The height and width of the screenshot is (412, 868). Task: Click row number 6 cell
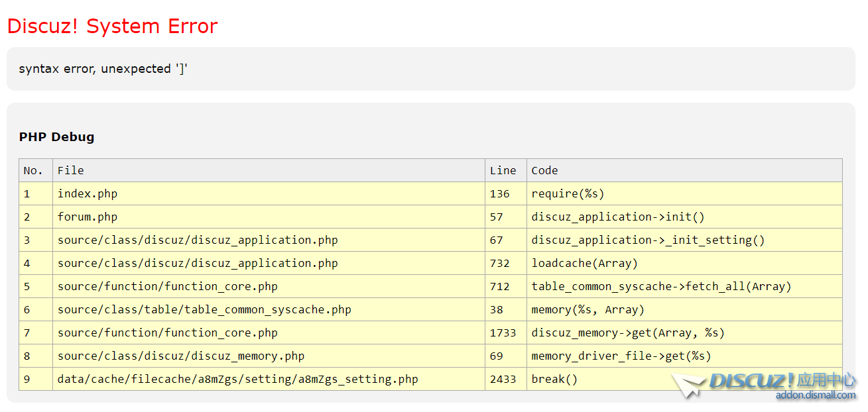pyautogui.click(x=36, y=309)
